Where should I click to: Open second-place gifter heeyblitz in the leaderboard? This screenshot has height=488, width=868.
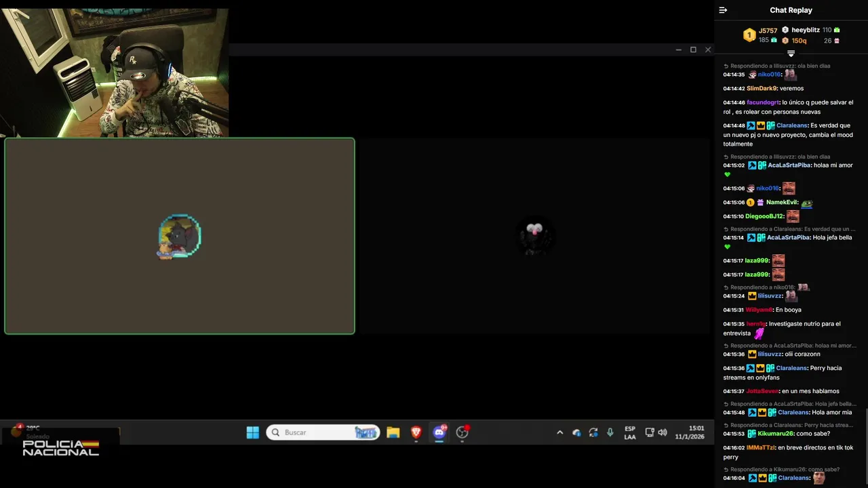tap(806, 30)
